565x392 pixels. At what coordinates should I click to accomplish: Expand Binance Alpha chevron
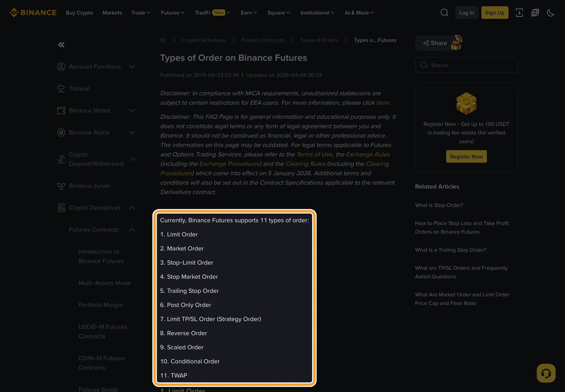(x=132, y=132)
